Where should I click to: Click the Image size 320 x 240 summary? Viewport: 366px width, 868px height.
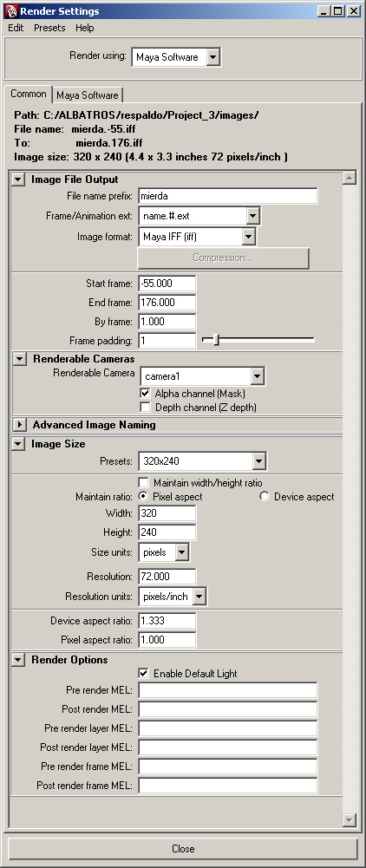(x=151, y=157)
